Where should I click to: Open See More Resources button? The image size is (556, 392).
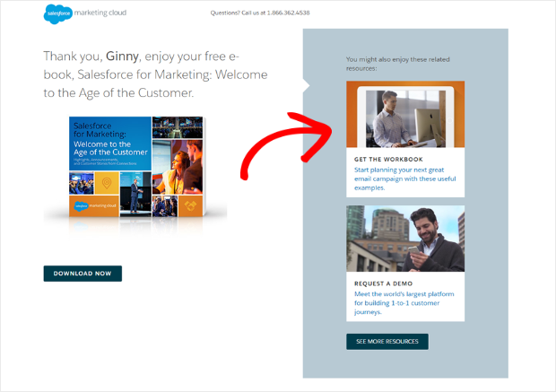click(x=387, y=341)
